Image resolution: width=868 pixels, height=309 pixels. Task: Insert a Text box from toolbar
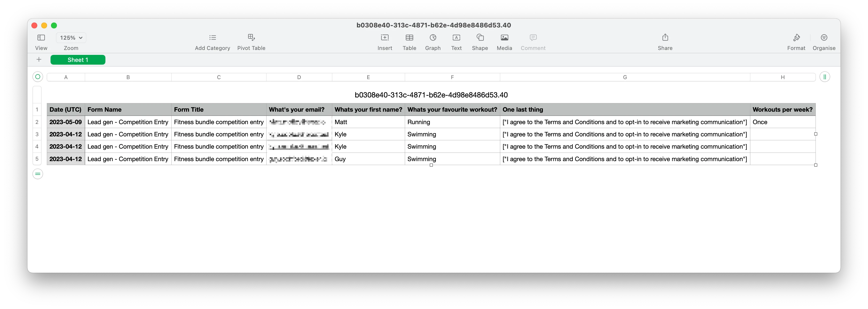point(456,38)
